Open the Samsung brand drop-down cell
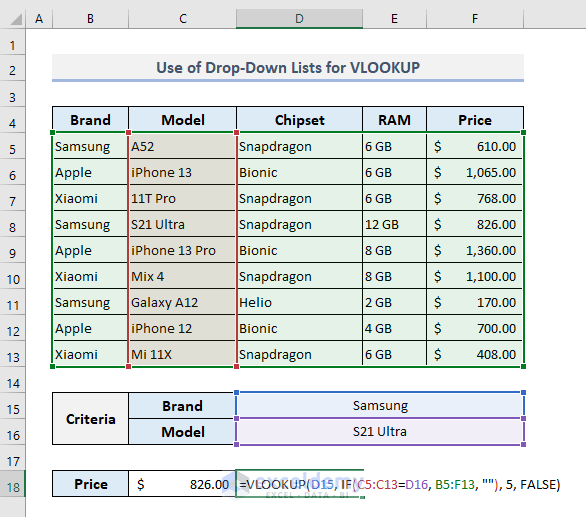The height and width of the screenshot is (517, 586). pyautogui.click(x=380, y=405)
